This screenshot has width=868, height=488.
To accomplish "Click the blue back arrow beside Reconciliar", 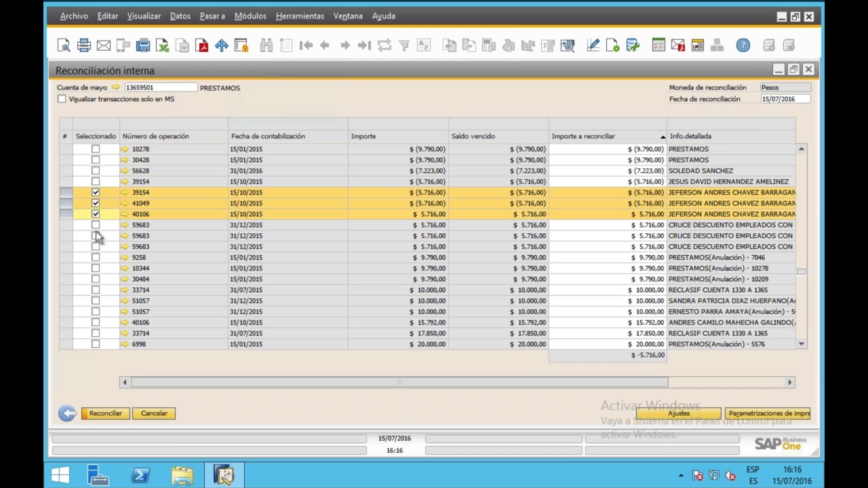I will point(67,413).
